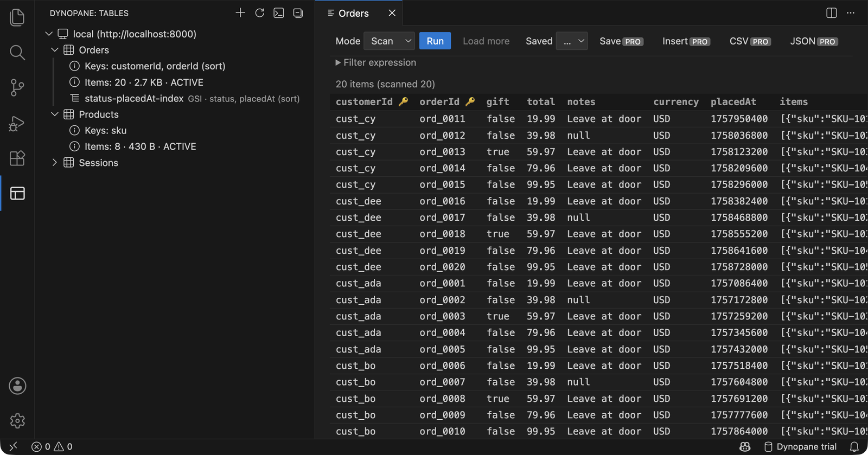Expand the Sessions table node
868x455 pixels.
click(55, 163)
